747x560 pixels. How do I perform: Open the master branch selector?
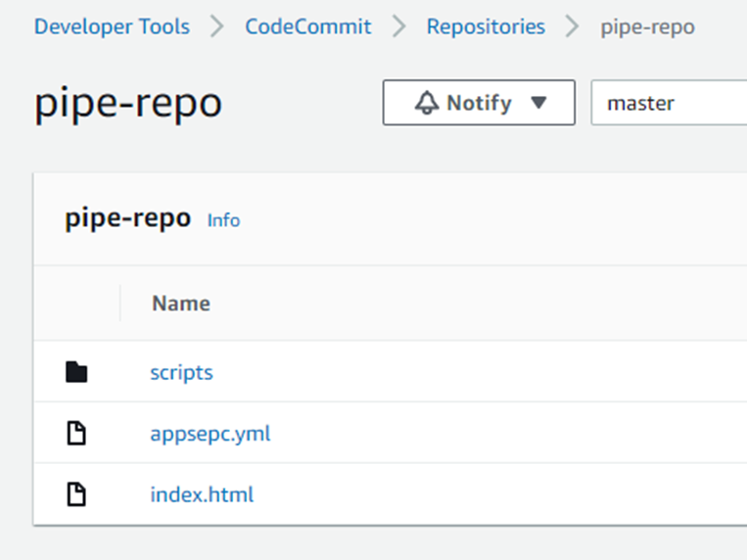coord(670,103)
